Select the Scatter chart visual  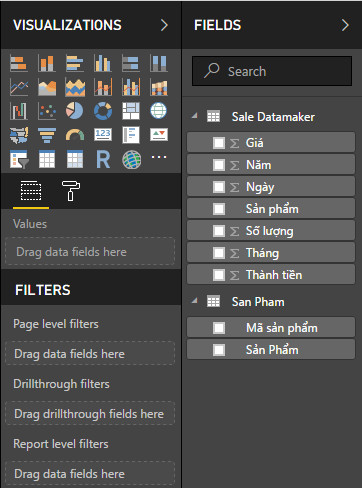(47, 111)
